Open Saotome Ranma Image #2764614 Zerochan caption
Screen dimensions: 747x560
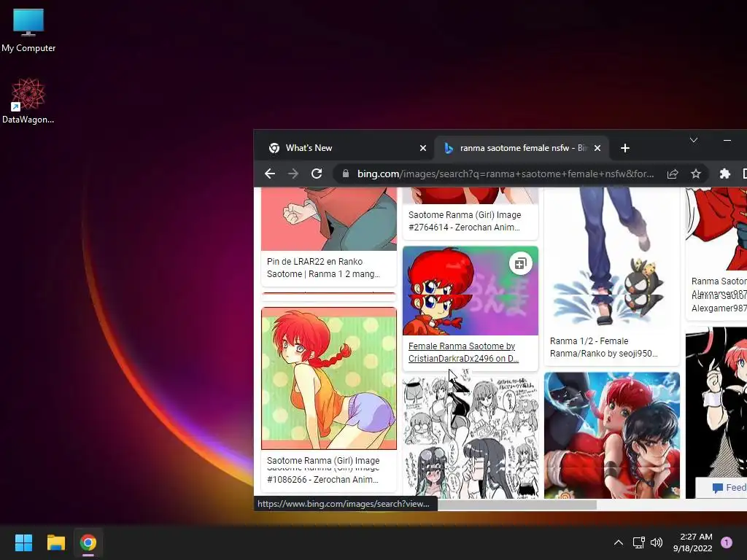click(465, 221)
